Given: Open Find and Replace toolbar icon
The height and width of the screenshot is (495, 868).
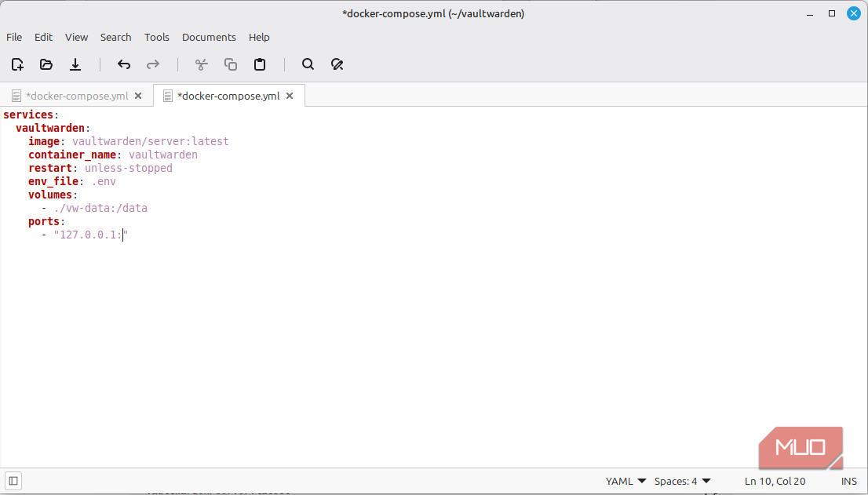Looking at the screenshot, I should [337, 64].
